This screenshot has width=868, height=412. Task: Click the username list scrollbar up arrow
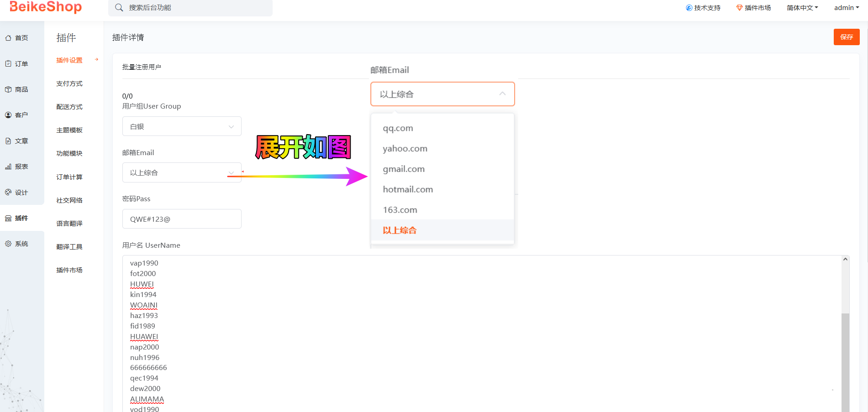click(x=845, y=259)
